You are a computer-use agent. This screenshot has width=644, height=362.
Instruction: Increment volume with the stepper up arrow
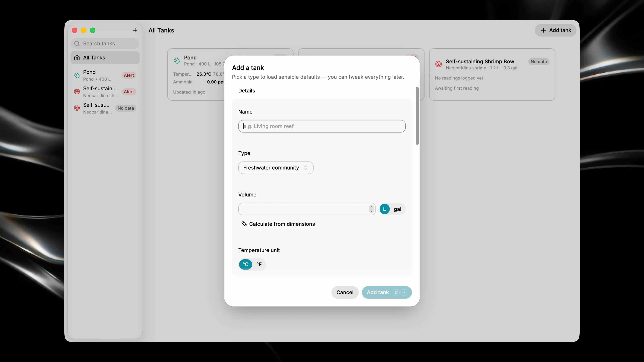pyautogui.click(x=371, y=207)
